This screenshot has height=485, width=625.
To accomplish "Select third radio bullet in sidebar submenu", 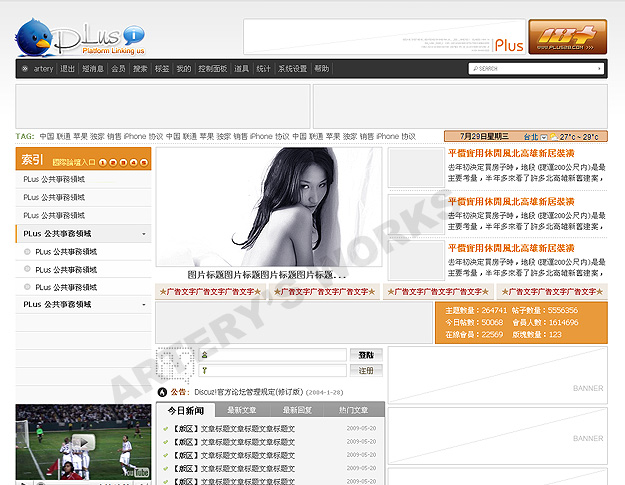I will coord(27,287).
